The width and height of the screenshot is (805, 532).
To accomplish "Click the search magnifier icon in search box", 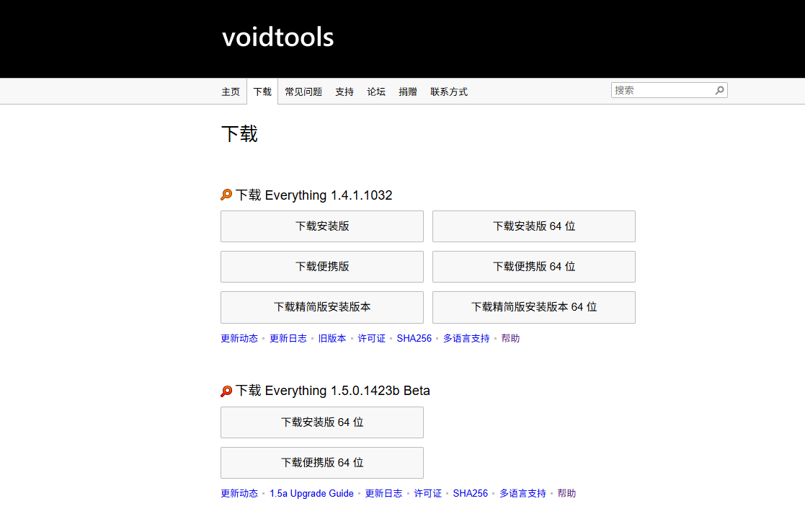I will tap(720, 90).
